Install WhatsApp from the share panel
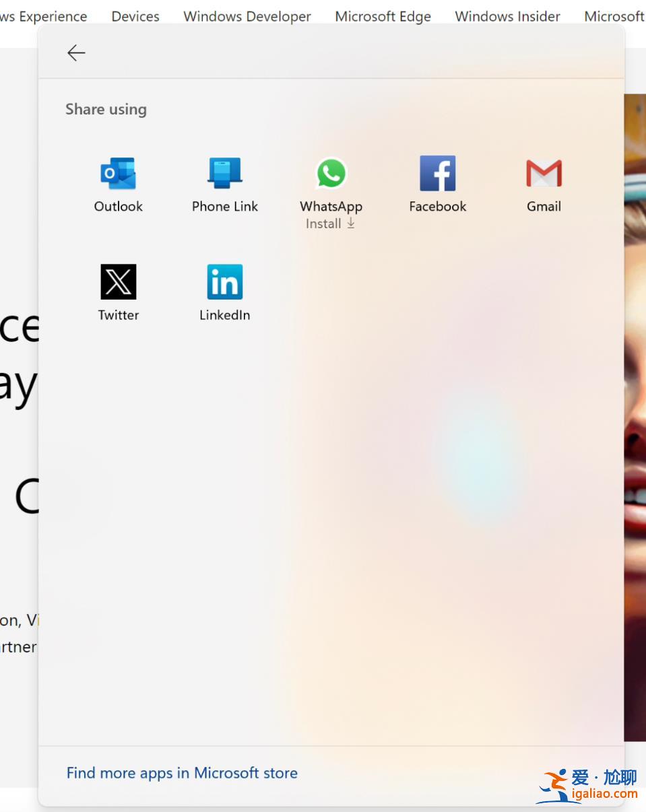This screenshot has width=646, height=812. click(x=324, y=223)
